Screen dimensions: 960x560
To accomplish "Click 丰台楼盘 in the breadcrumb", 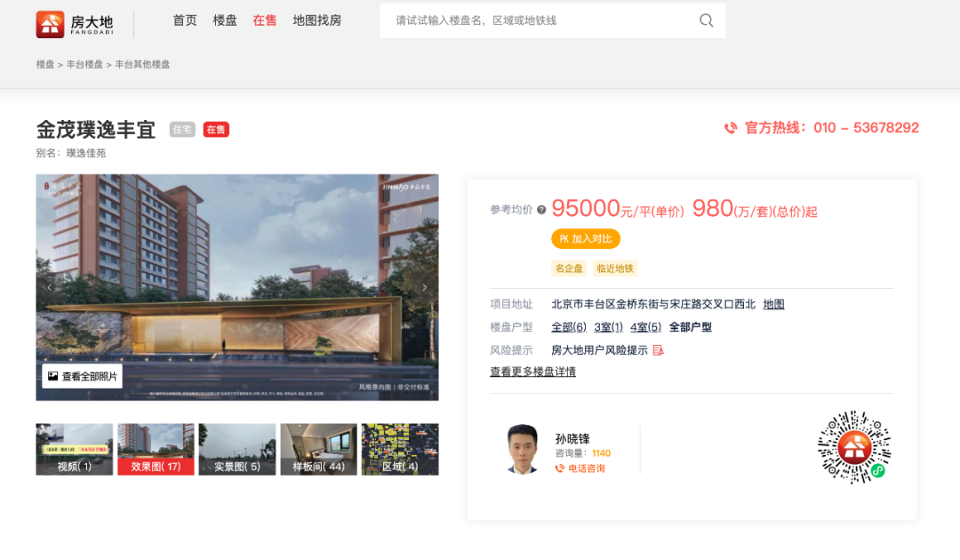I will pos(84,65).
